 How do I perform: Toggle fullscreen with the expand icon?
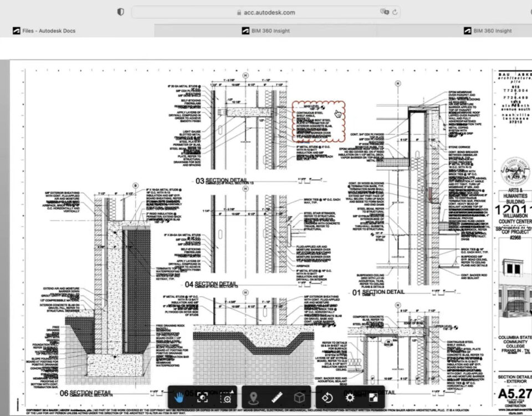pos(373,397)
